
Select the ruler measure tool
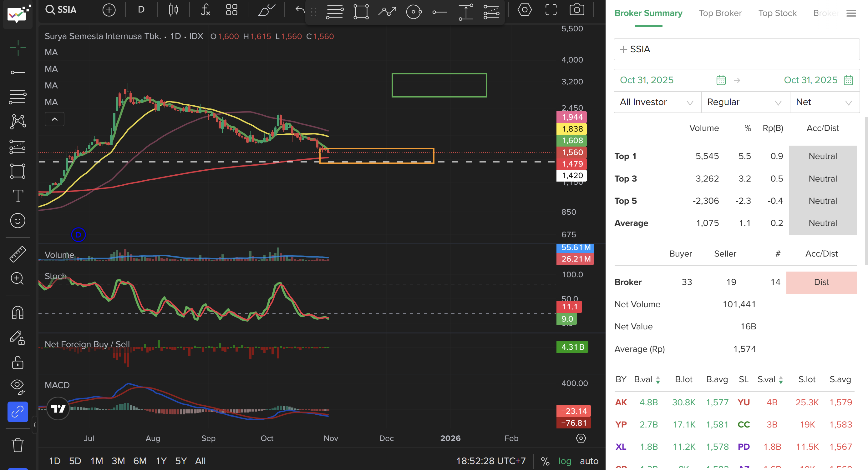pos(18,254)
